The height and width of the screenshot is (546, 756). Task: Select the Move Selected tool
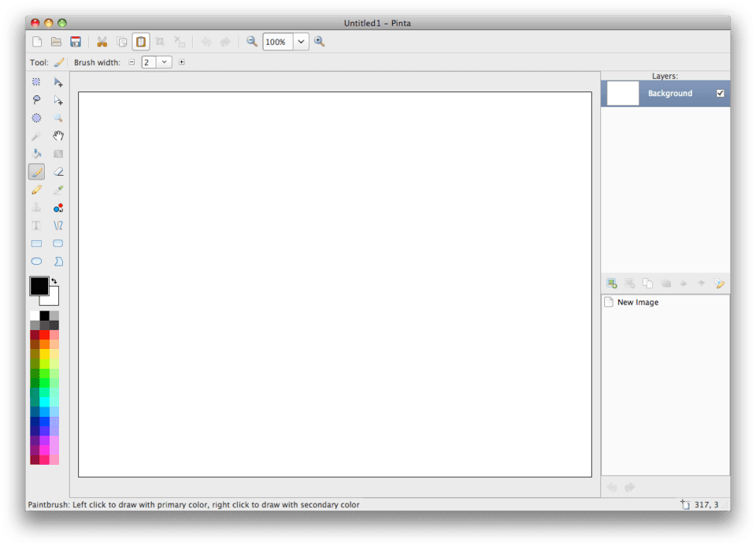pyautogui.click(x=57, y=82)
